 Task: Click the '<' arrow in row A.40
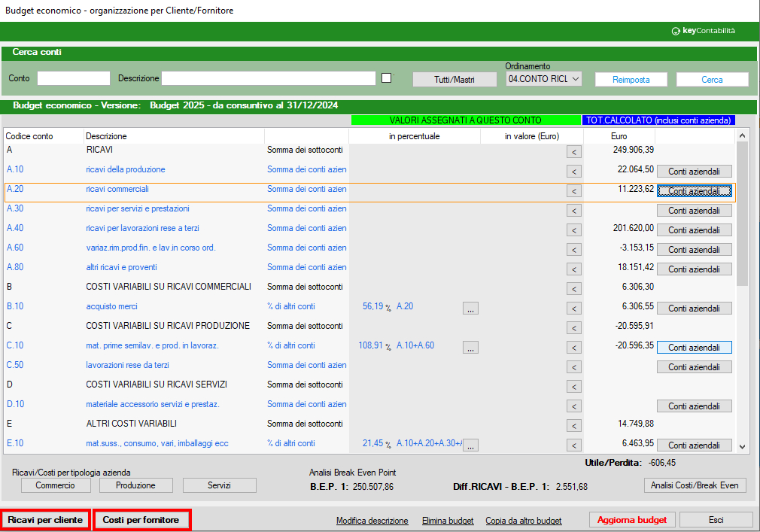click(574, 230)
